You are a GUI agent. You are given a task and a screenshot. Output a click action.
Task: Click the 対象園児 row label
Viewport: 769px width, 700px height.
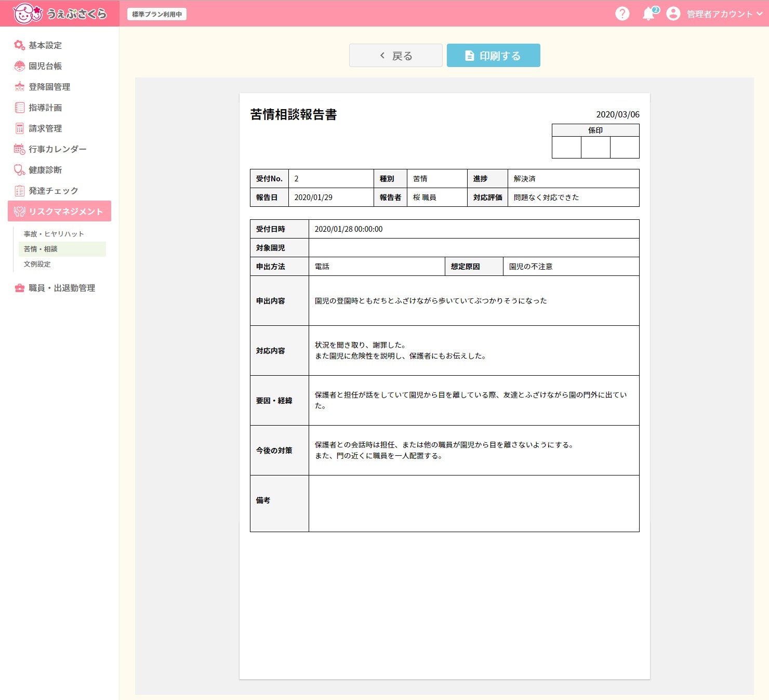click(x=270, y=248)
